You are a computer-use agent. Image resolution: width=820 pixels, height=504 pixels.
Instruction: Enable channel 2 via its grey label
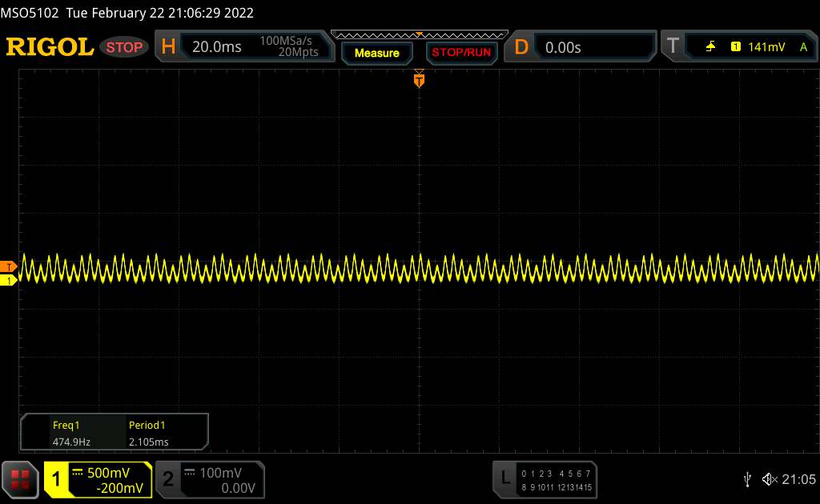[x=168, y=479]
